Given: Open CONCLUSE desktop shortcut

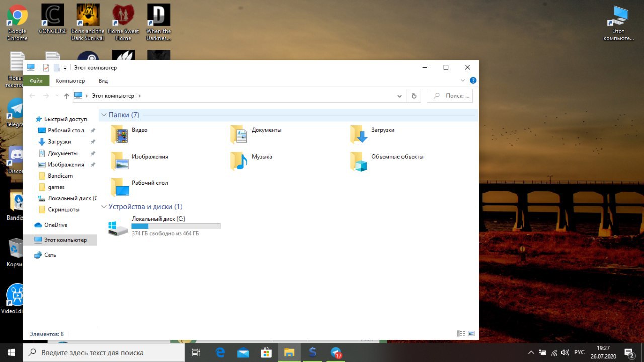Looking at the screenshot, I should point(52,20).
